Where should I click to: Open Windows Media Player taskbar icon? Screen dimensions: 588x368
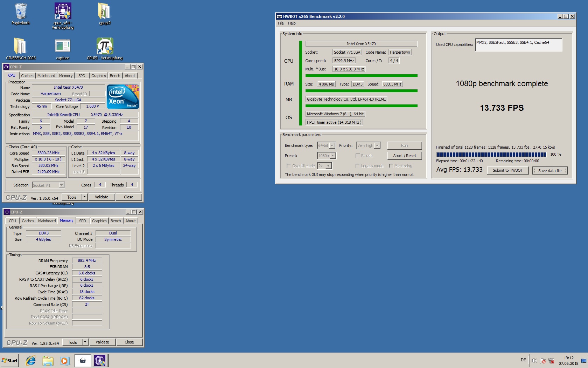click(x=65, y=360)
